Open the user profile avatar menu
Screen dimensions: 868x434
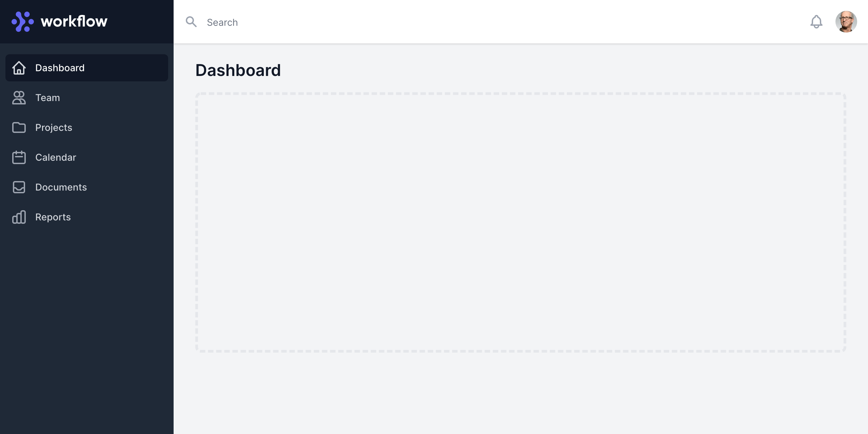[846, 22]
